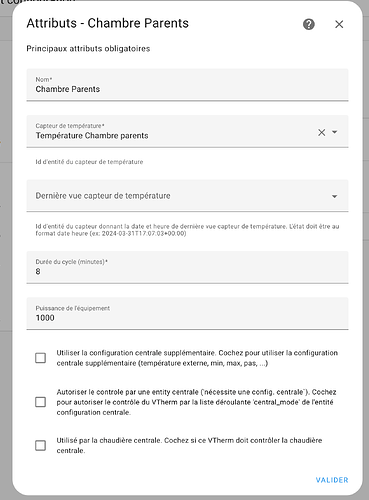Expand the Dernière vue capteur dropdown arrow
Screen dimensions: 369x500
(334, 196)
